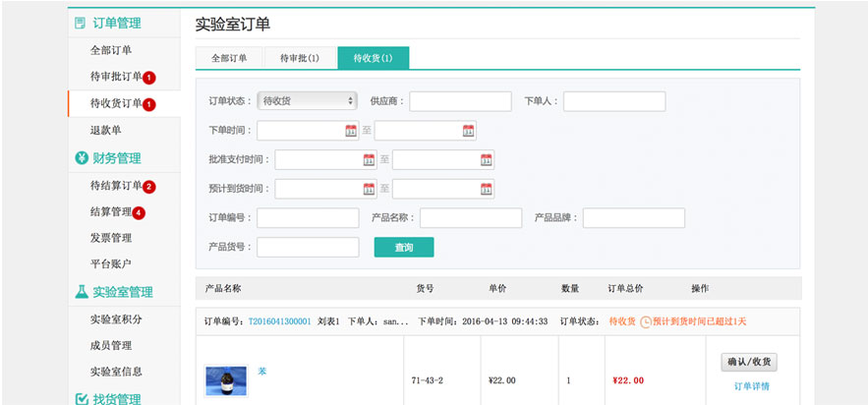Open the 订单详情 link

point(751,386)
